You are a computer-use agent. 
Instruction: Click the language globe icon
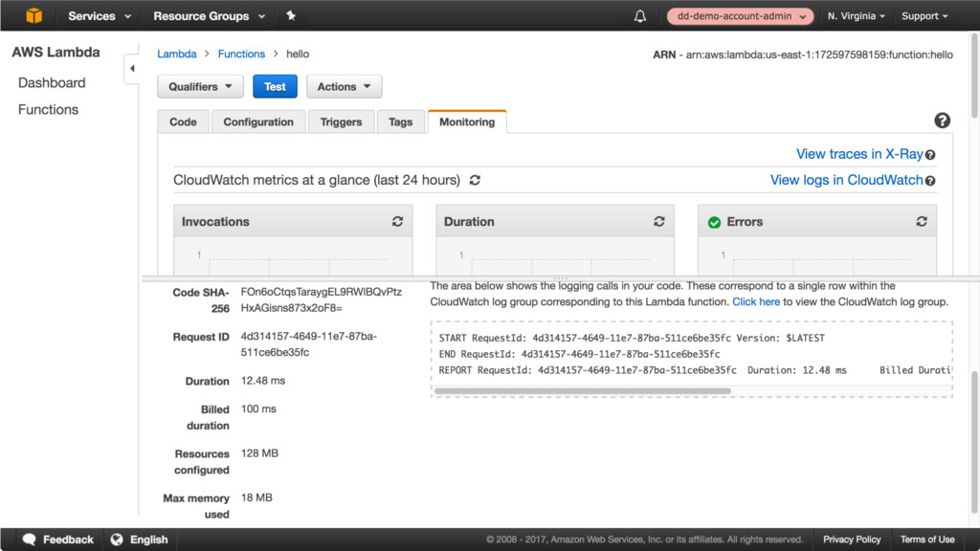click(117, 540)
